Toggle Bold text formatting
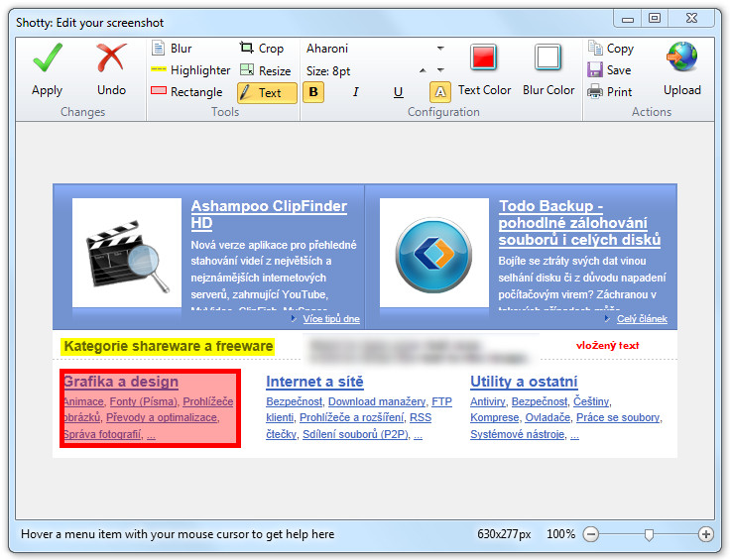This screenshot has height=560, width=730. (313, 92)
